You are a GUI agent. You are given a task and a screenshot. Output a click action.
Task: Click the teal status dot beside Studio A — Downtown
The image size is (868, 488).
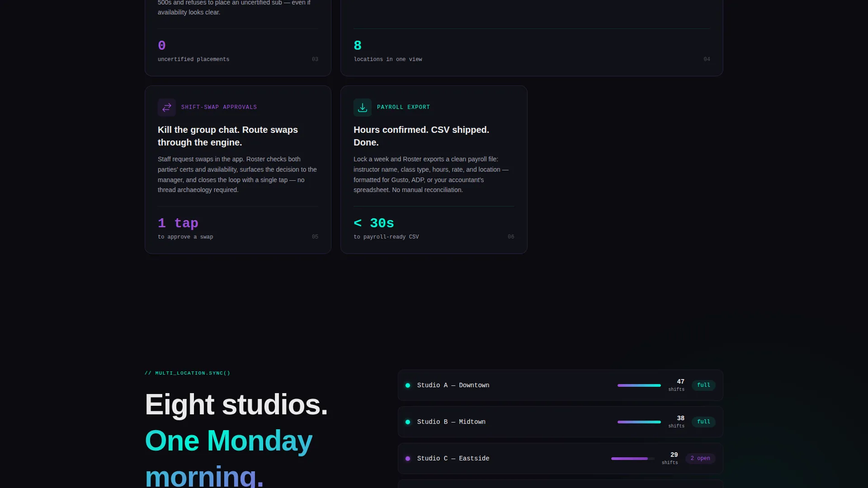tap(408, 385)
